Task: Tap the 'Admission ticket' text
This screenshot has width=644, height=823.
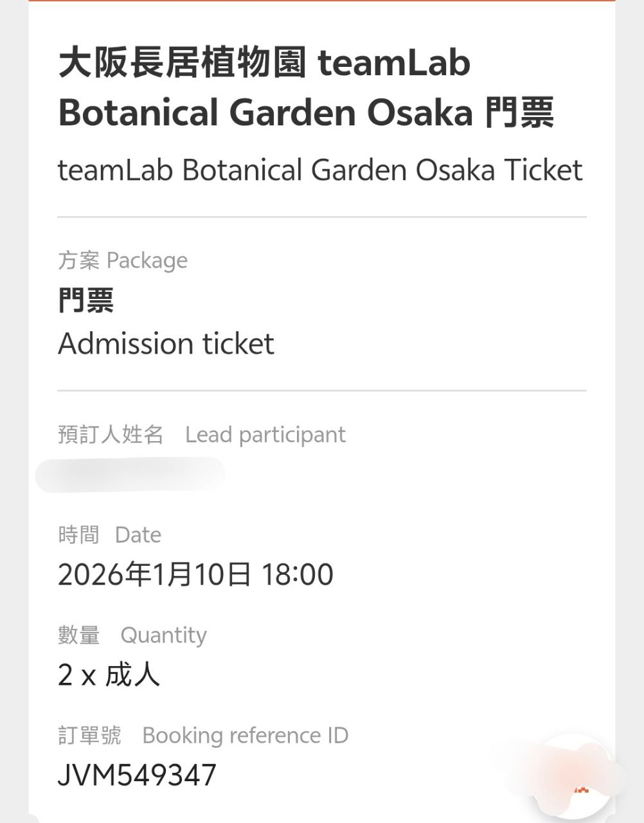Action: [x=166, y=343]
